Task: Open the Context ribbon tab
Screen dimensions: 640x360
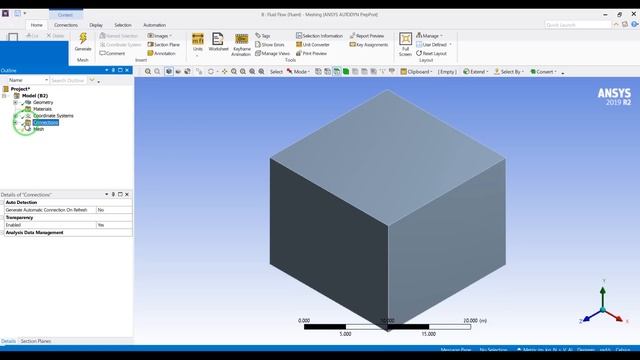Action: [65, 15]
